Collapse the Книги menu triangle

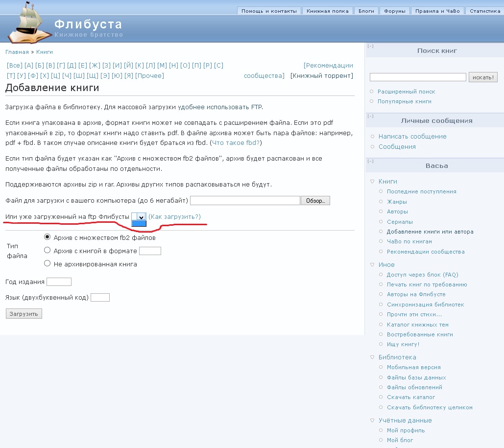click(372, 182)
